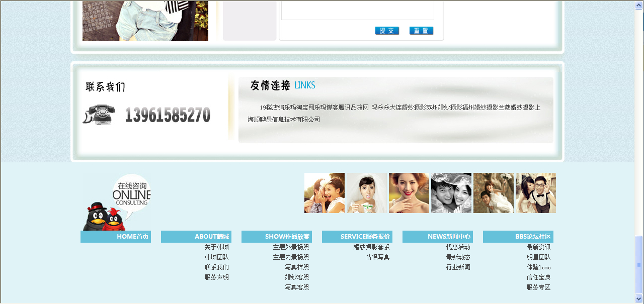This screenshot has height=304, width=644.
Task: Click the 明星团队 link
Action: (x=538, y=257)
